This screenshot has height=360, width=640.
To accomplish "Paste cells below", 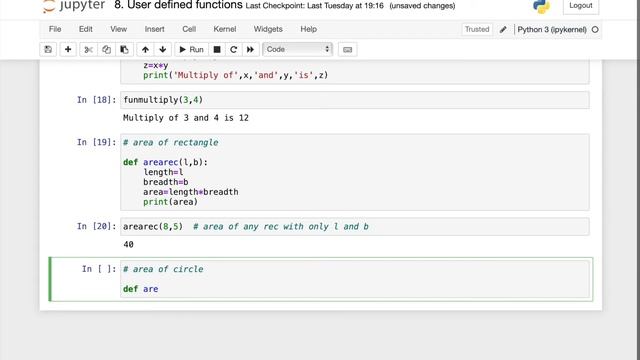I will coord(124,49).
